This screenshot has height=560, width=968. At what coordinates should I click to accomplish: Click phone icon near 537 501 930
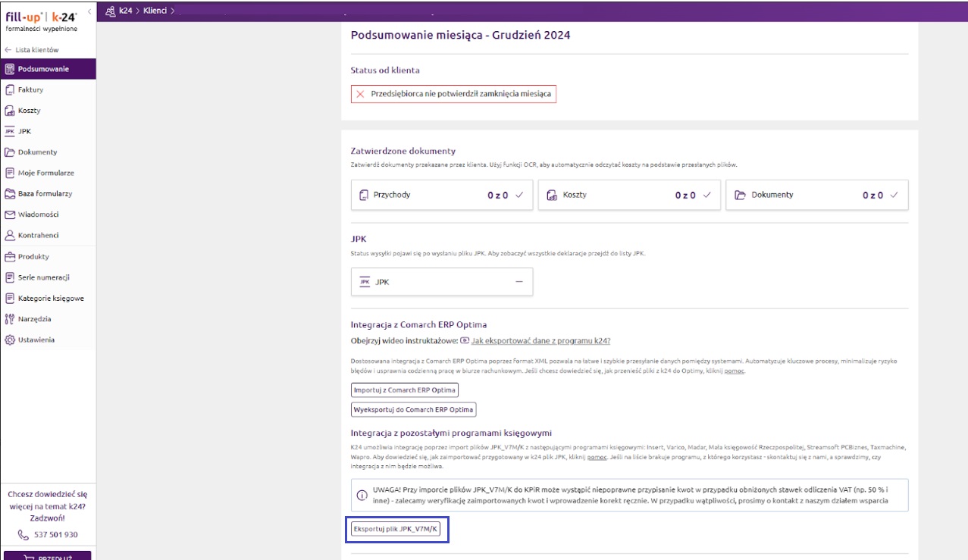click(x=23, y=534)
